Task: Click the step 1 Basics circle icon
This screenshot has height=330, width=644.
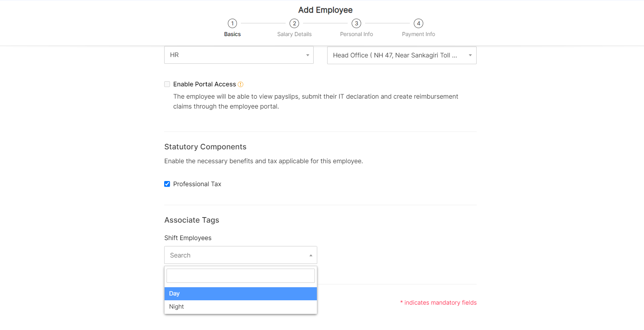Action: pyautogui.click(x=232, y=23)
